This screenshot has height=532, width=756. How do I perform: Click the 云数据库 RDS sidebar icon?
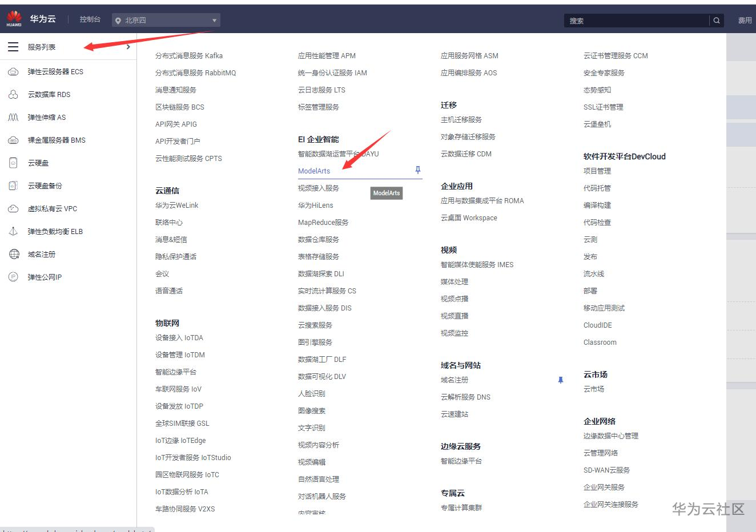(13, 94)
